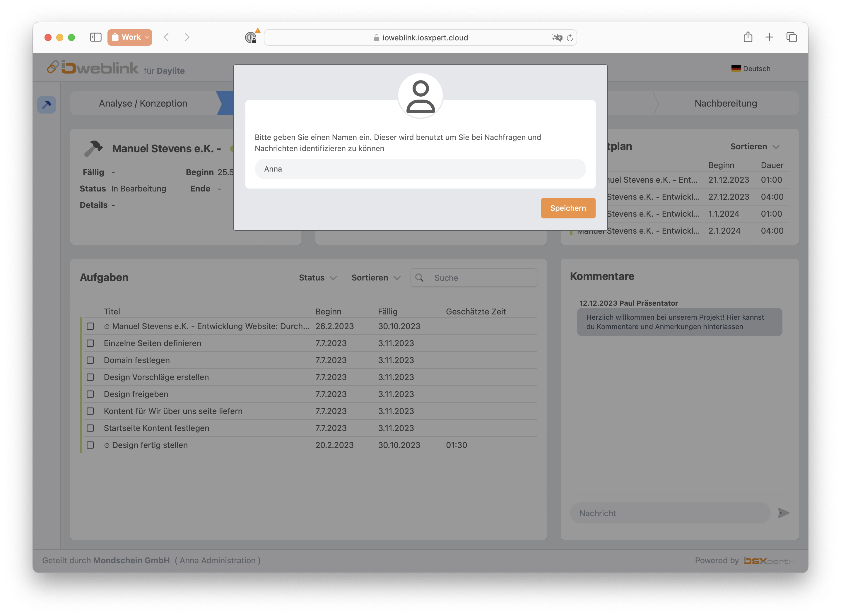Image resolution: width=841 pixels, height=616 pixels.
Task: Check Design freigeben checkbox
Action: pos(90,394)
